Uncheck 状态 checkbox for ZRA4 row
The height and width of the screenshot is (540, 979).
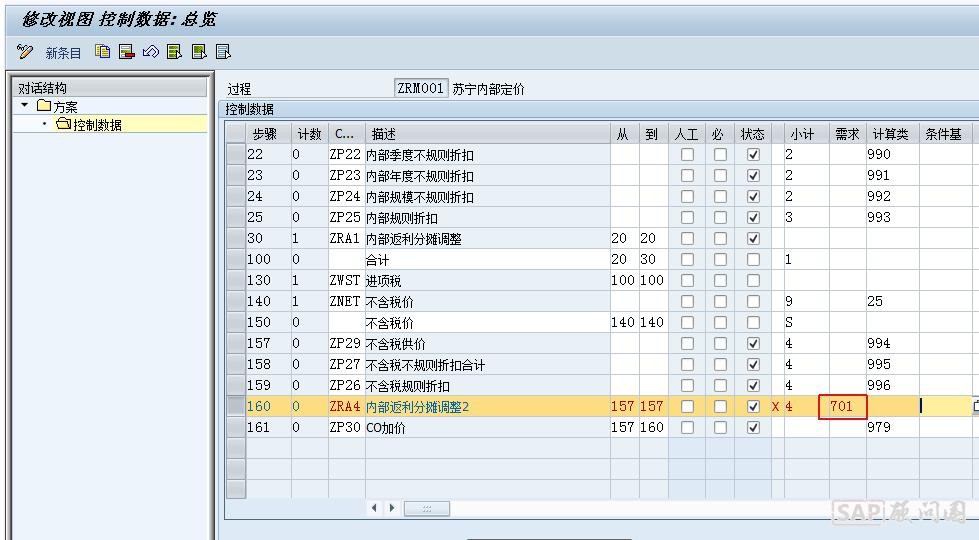(x=753, y=406)
